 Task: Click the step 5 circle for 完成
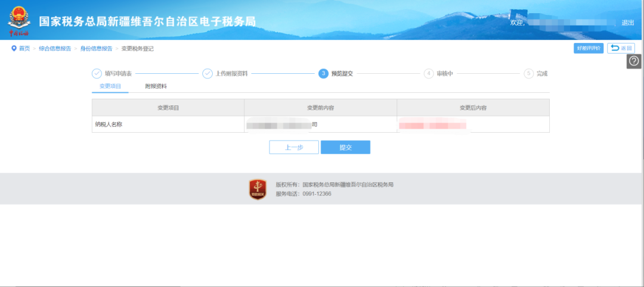coord(528,74)
